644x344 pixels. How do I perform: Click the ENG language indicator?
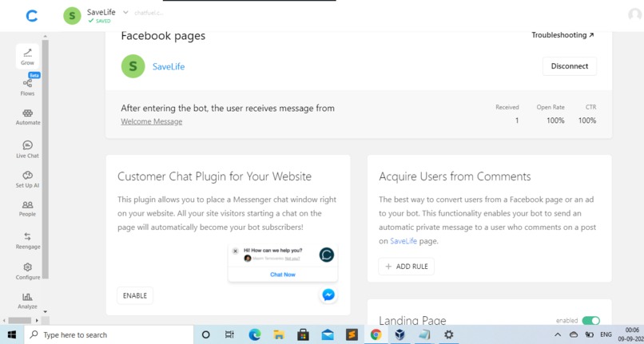(x=606, y=334)
